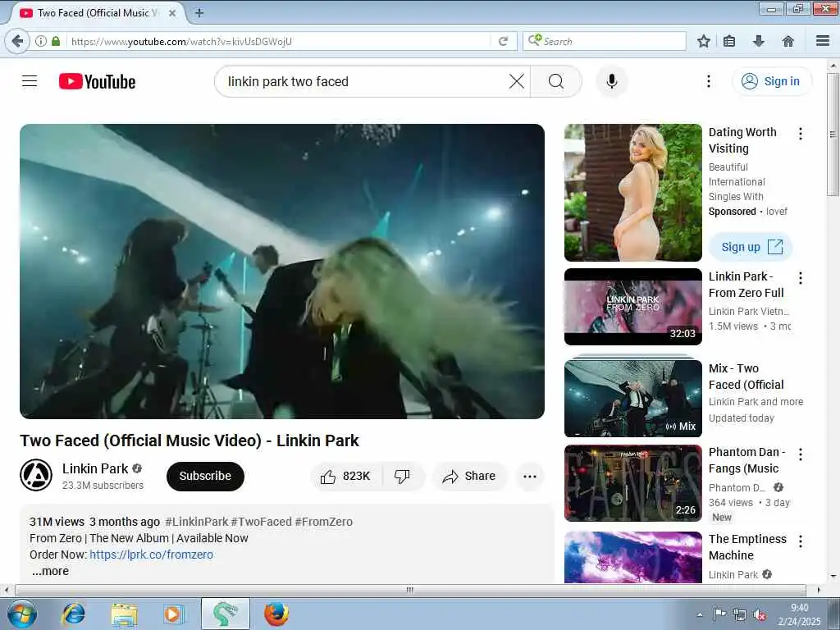Reload the page in Firefox

[503, 41]
